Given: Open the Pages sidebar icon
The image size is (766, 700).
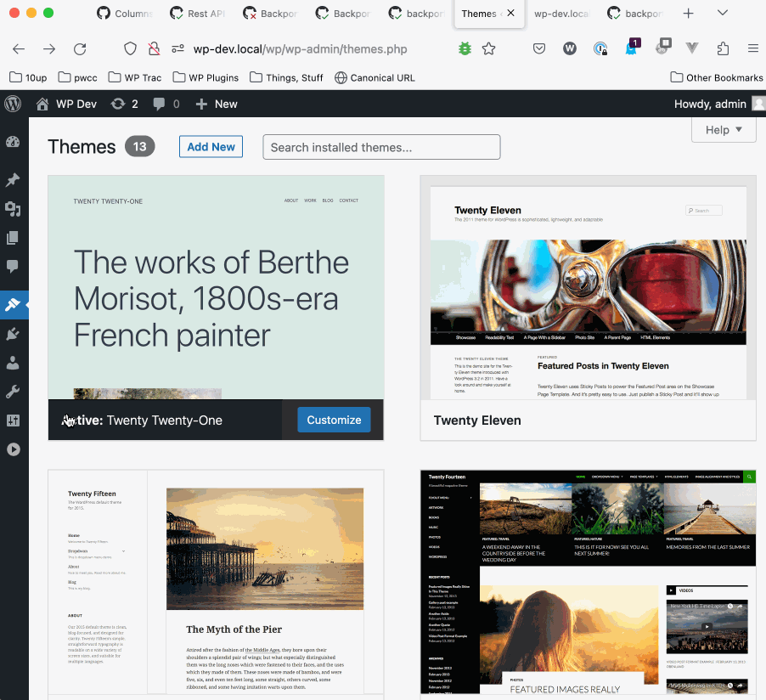Looking at the screenshot, I should click(x=14, y=238).
